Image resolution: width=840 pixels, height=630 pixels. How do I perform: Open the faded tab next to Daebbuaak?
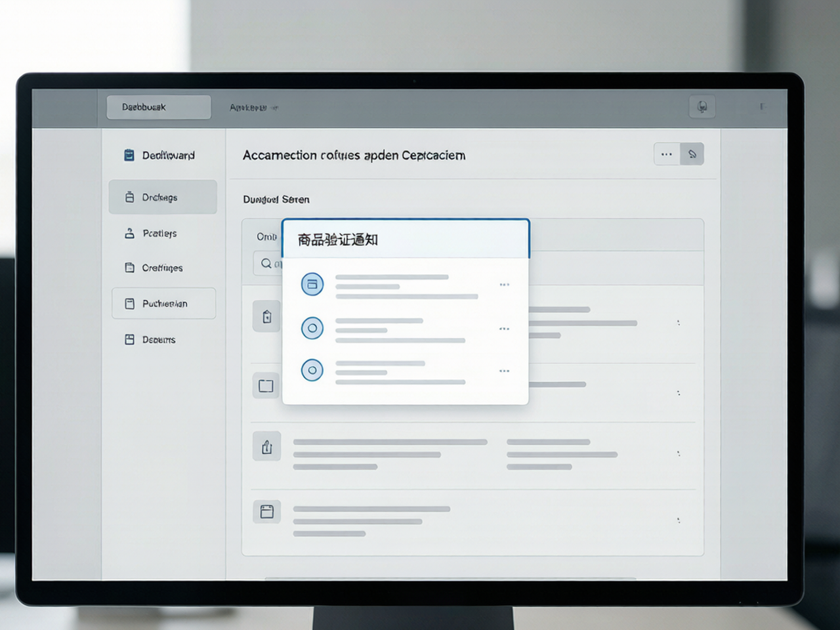point(253,107)
